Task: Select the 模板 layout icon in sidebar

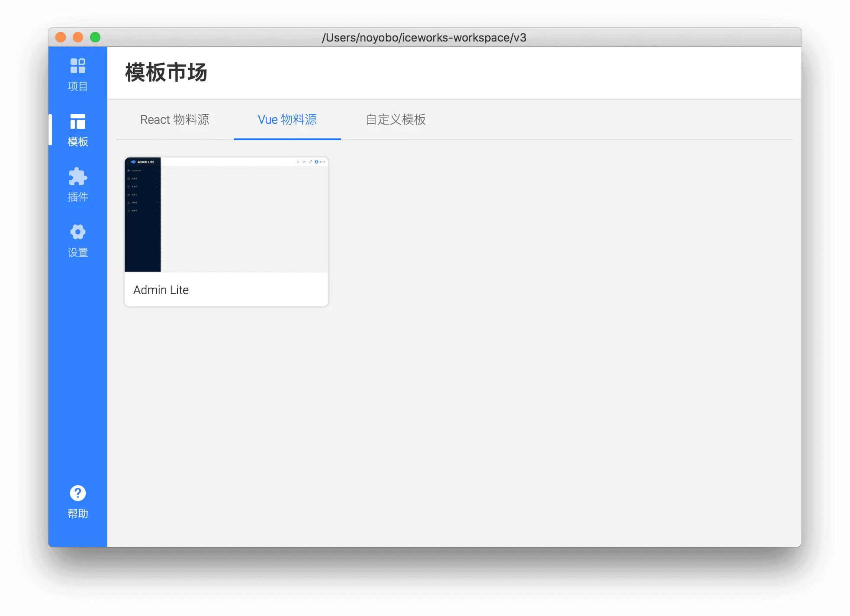Action: [x=78, y=122]
